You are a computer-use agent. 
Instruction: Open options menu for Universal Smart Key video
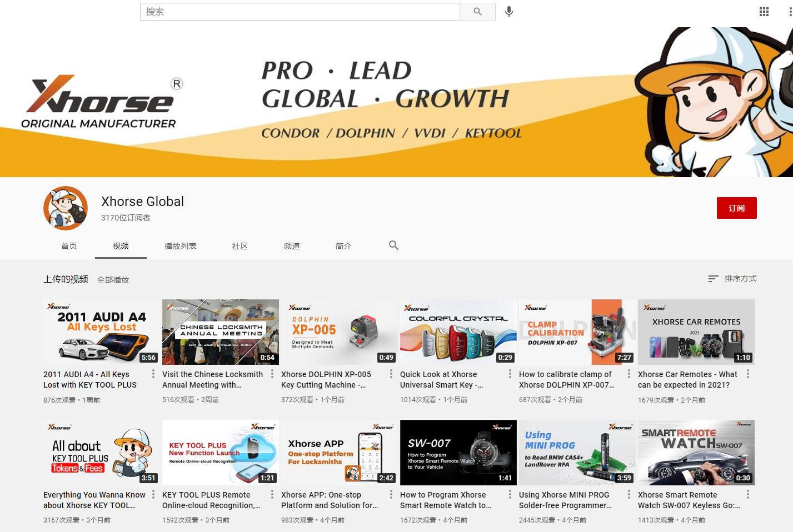click(x=510, y=374)
